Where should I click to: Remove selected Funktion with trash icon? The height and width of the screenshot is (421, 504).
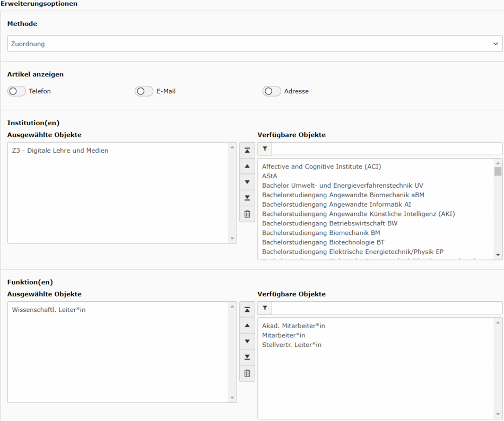(247, 373)
